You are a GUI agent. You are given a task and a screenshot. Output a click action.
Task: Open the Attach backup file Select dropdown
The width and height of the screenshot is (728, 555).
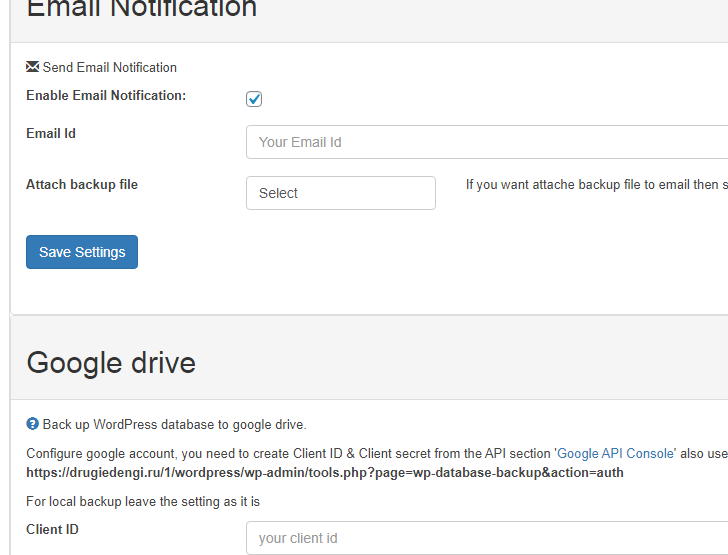pyautogui.click(x=341, y=193)
